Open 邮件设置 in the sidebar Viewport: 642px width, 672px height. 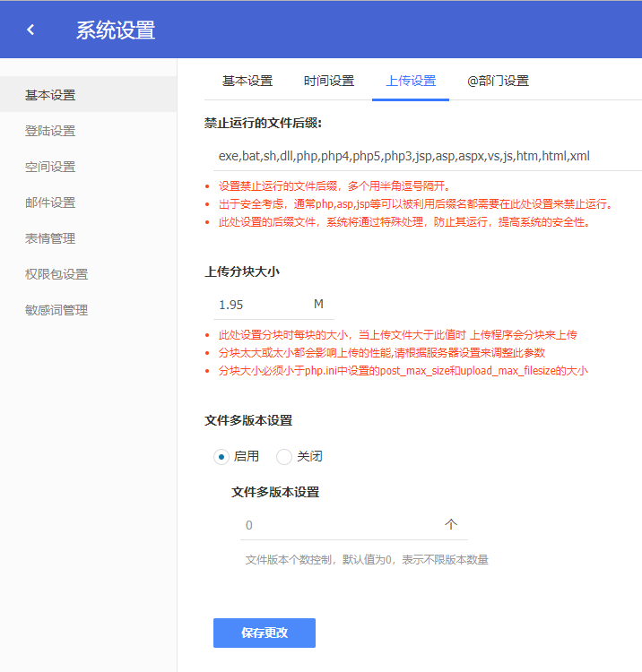point(50,202)
